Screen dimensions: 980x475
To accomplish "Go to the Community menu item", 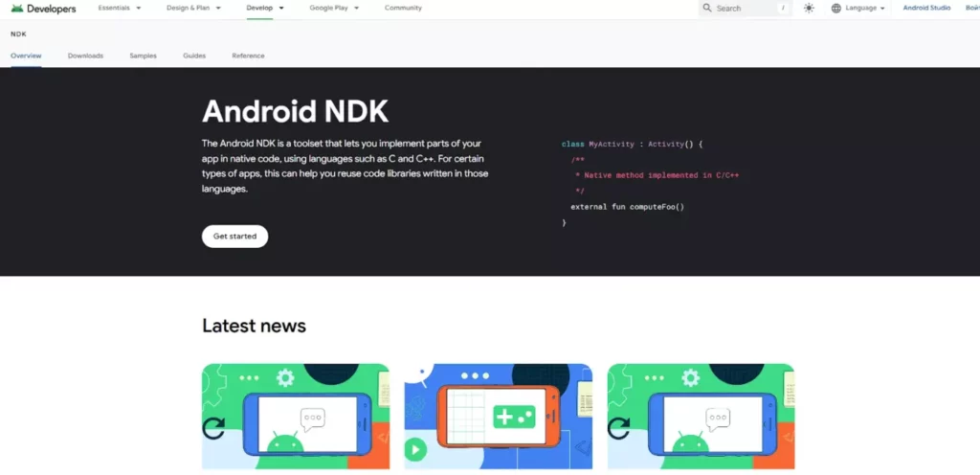I will click(x=403, y=8).
